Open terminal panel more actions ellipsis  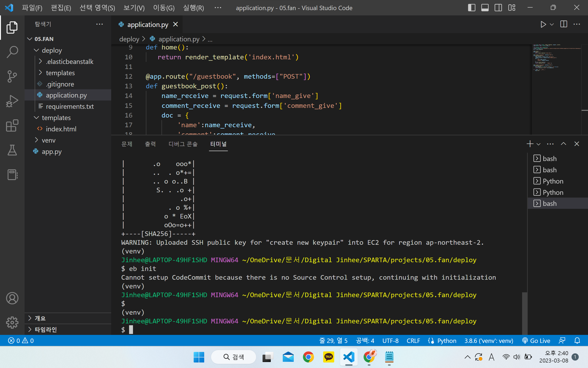pyautogui.click(x=550, y=144)
